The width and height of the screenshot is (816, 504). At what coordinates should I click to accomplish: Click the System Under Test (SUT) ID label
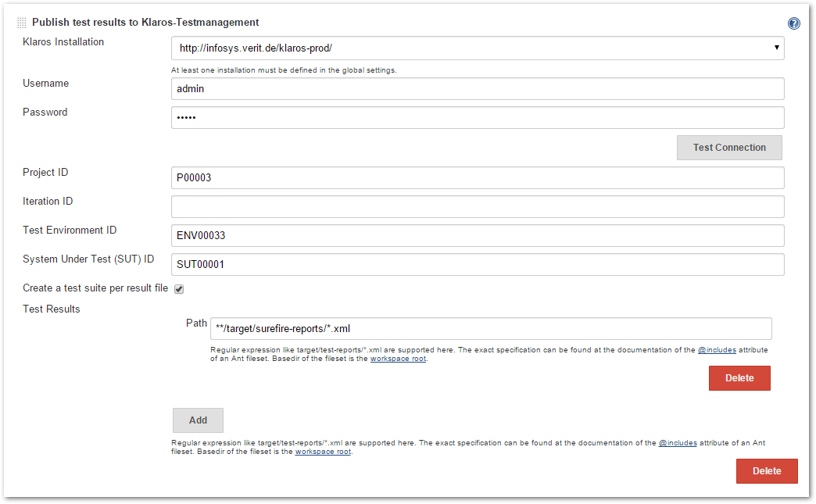[x=88, y=259]
